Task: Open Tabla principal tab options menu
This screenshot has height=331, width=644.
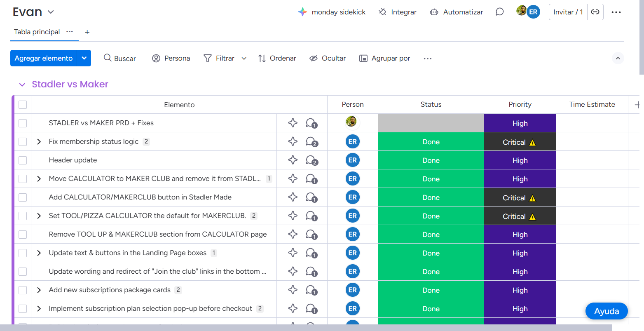Action: pyautogui.click(x=70, y=32)
